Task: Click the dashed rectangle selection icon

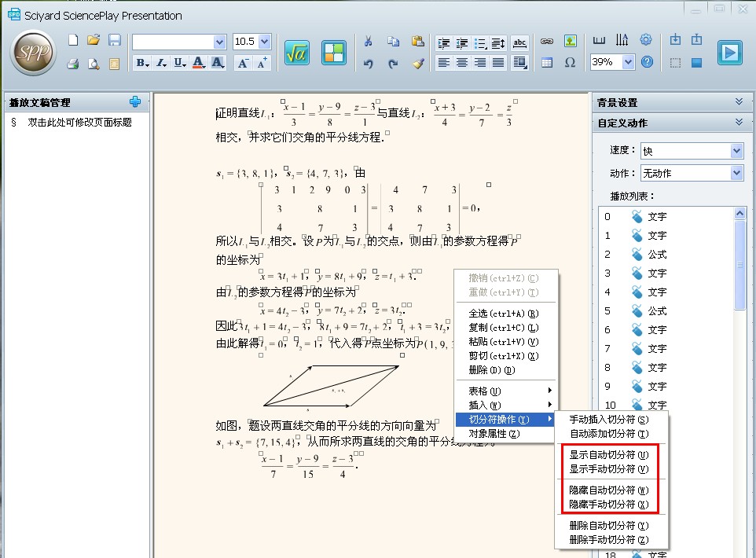Action: click(x=676, y=63)
